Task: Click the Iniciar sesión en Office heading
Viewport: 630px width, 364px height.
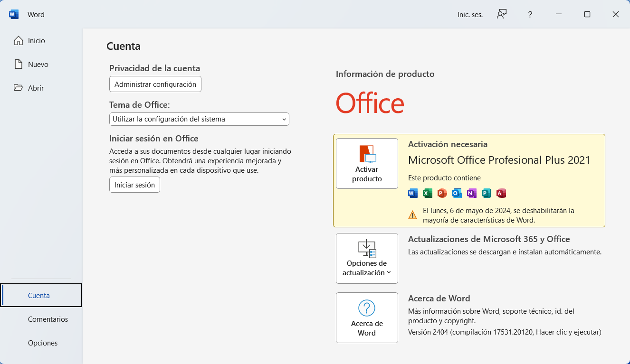Action: 154,139
